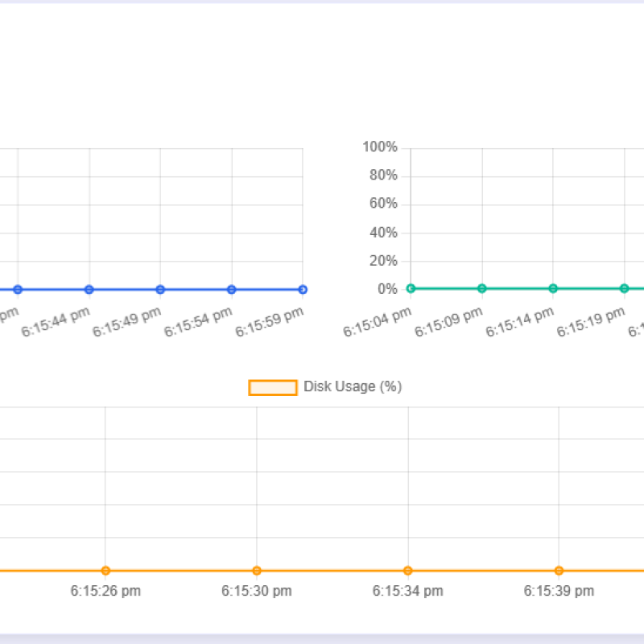Click the orange Disk Usage legend swatch

click(x=273, y=387)
